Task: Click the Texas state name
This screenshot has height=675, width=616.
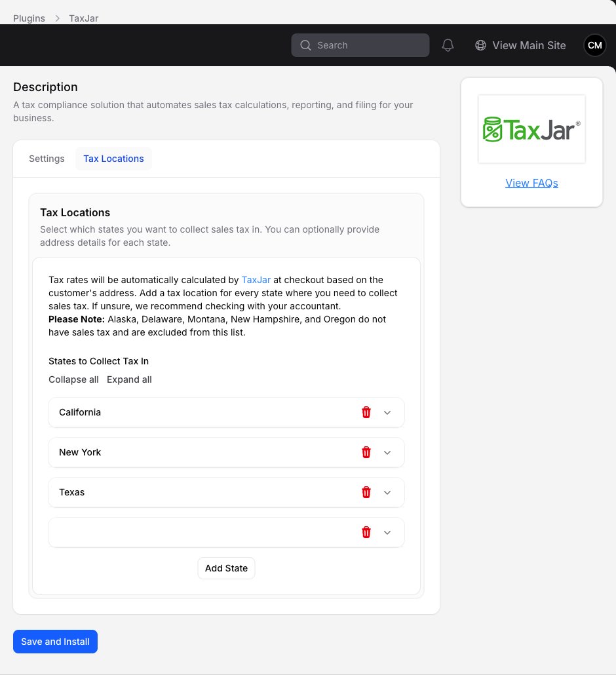Action: point(72,492)
